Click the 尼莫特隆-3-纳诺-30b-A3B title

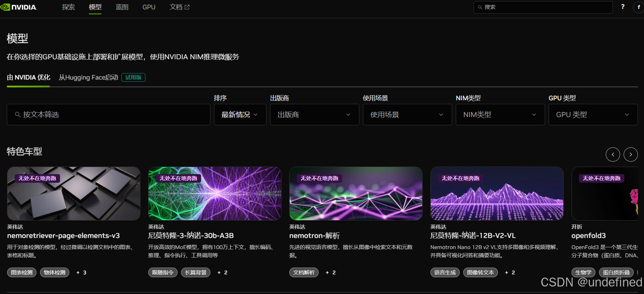191,235
